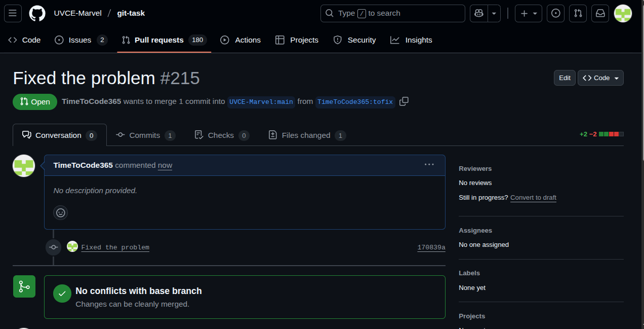The image size is (644, 329).
Task: Open the git-task repository link
Action: point(131,13)
